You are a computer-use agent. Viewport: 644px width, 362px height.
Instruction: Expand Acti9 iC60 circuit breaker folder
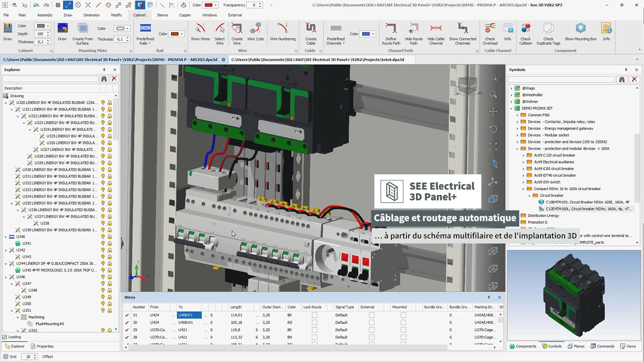tap(524, 169)
